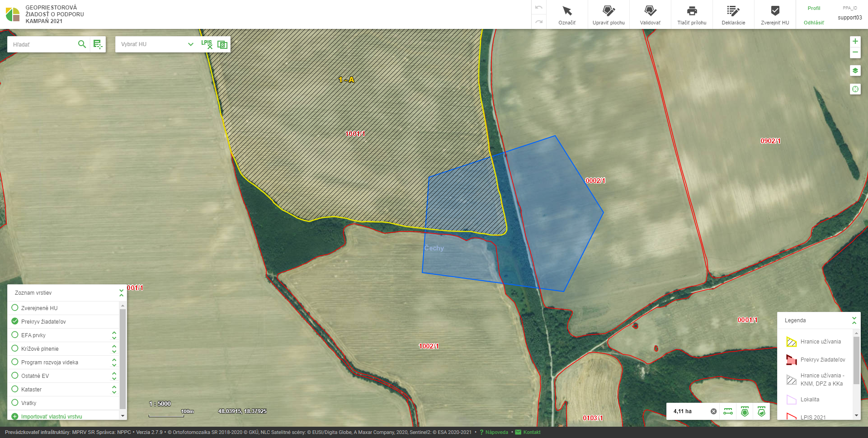Expand the EFA prvky sublayers

(x=114, y=335)
